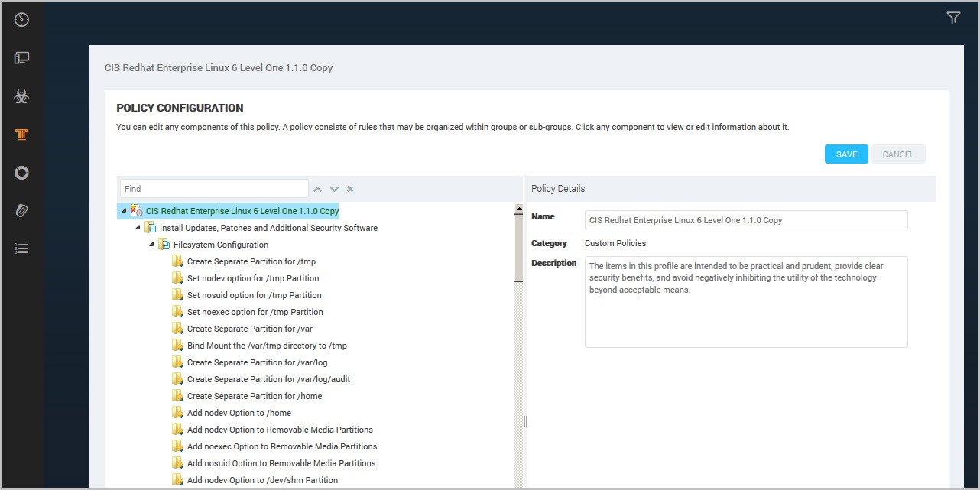Select the orange policies icon in sidebar
Viewport: 980px width, 490px height.
click(x=21, y=135)
